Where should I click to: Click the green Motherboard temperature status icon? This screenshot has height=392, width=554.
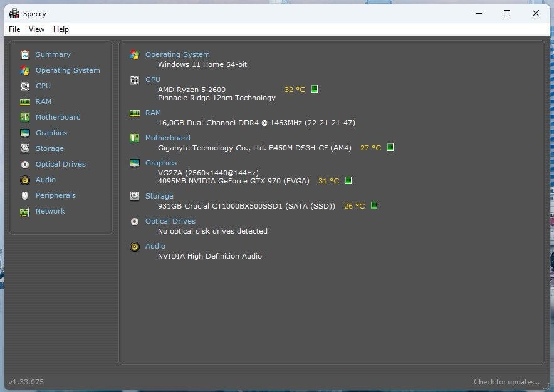[x=390, y=147]
